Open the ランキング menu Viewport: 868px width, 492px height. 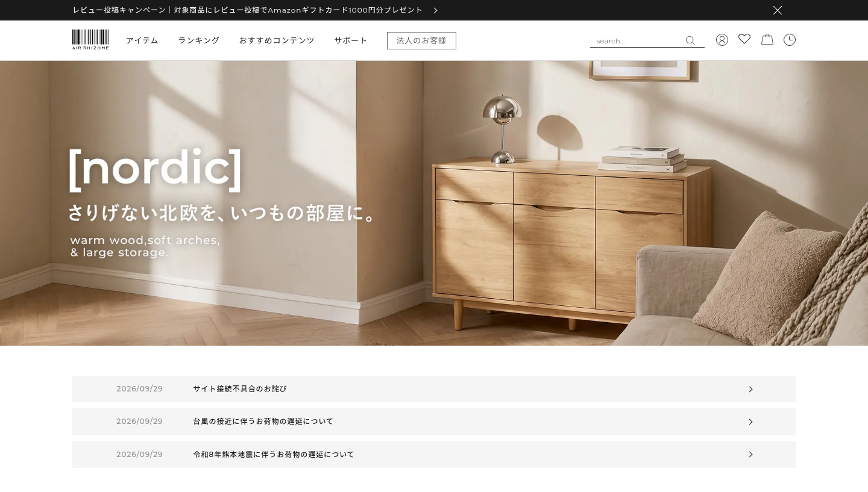point(199,40)
